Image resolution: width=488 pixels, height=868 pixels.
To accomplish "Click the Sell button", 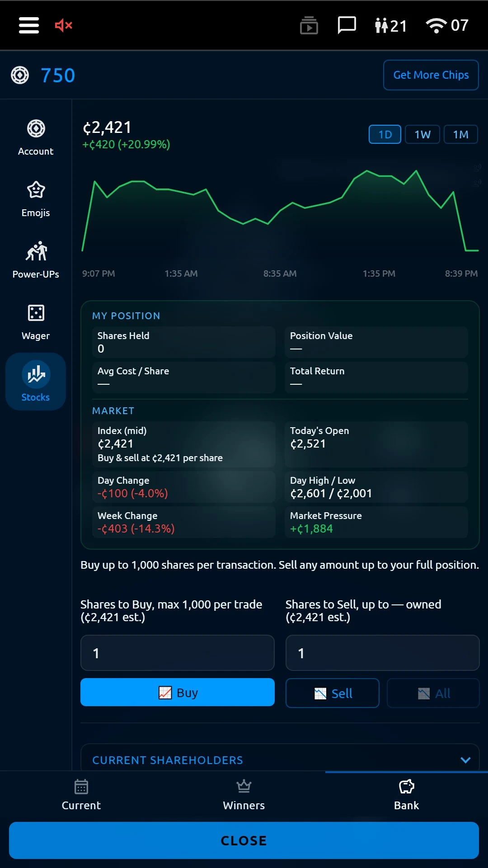I will coord(333,693).
